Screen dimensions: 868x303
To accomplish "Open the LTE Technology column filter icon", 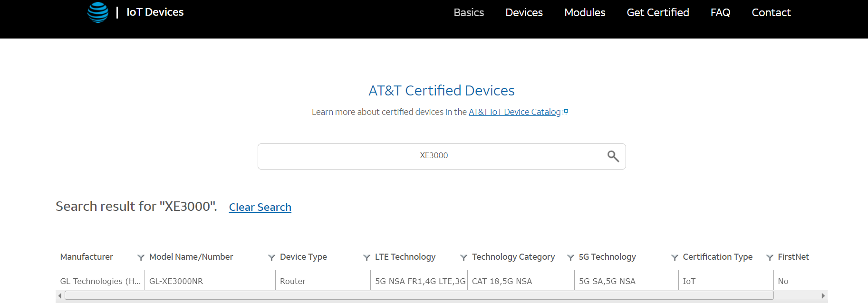I will [x=463, y=257].
